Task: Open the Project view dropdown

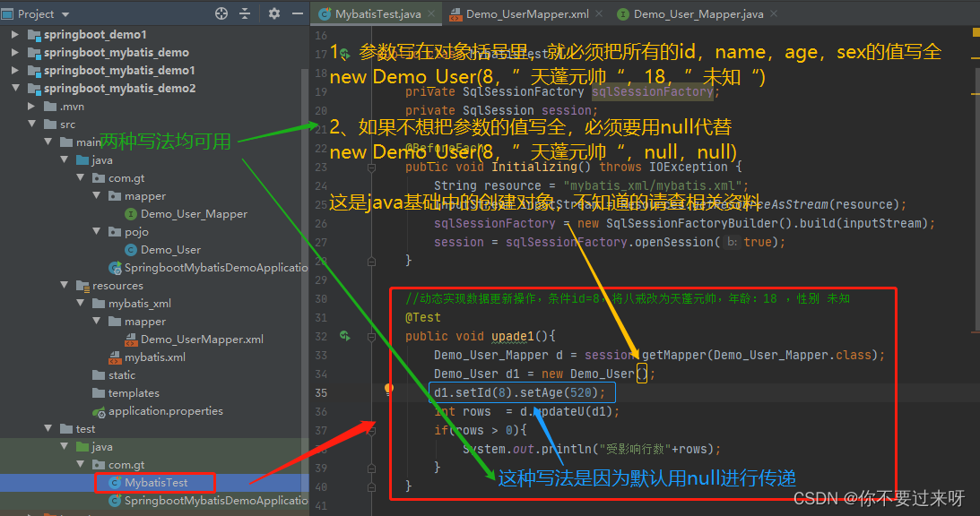Action: pos(65,13)
